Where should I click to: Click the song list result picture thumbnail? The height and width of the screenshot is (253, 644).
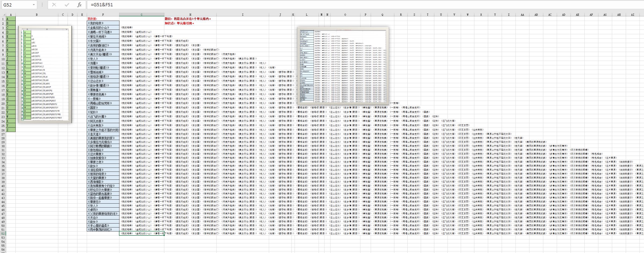pos(343,66)
